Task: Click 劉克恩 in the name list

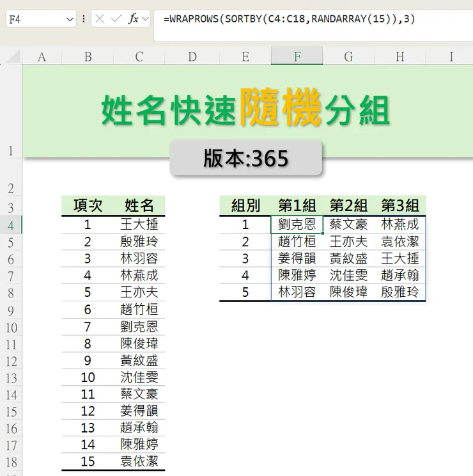Action: click(x=139, y=327)
